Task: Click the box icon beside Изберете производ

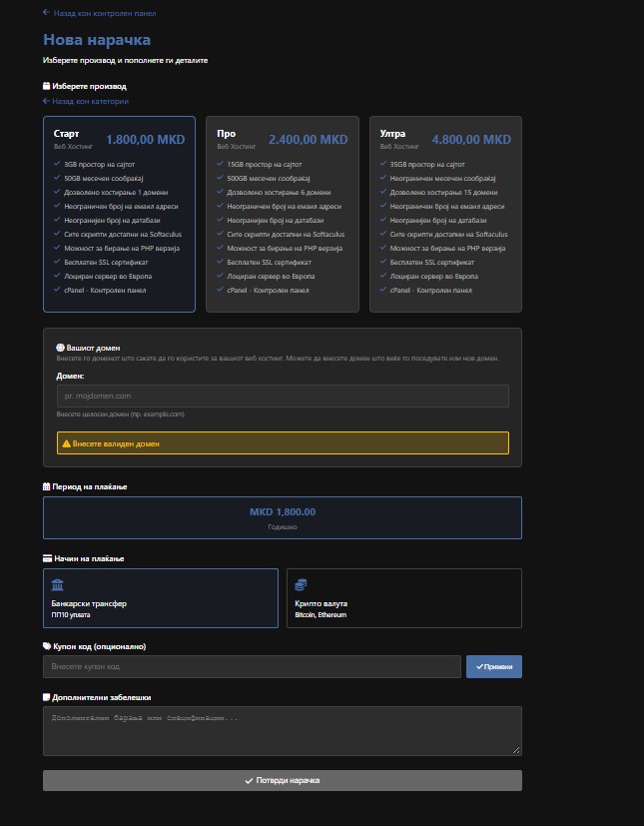Action: pos(46,86)
